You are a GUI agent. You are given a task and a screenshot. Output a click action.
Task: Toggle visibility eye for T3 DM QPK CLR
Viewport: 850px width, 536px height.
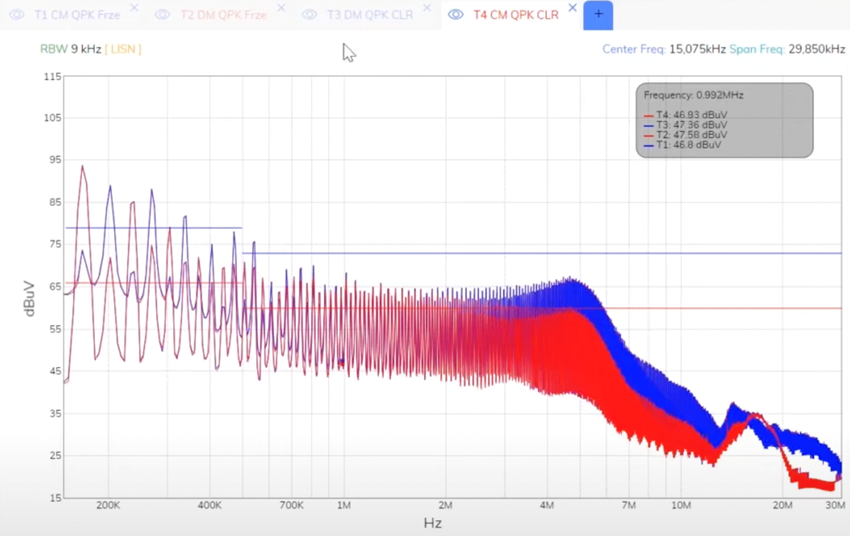(x=309, y=15)
